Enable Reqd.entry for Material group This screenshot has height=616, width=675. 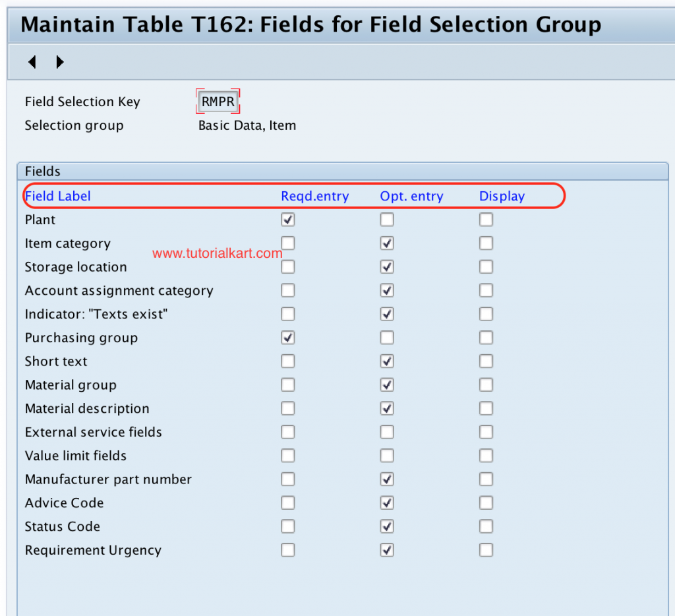click(287, 385)
